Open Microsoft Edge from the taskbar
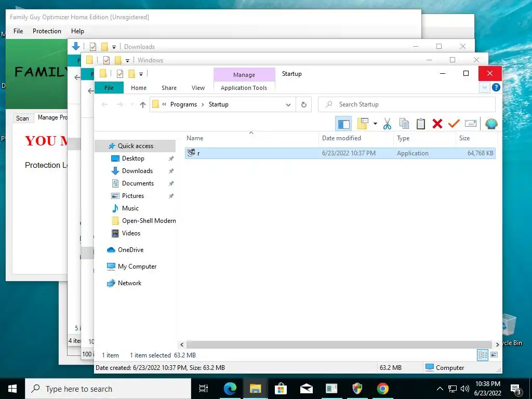Image resolution: width=532 pixels, height=399 pixels. [x=230, y=389]
